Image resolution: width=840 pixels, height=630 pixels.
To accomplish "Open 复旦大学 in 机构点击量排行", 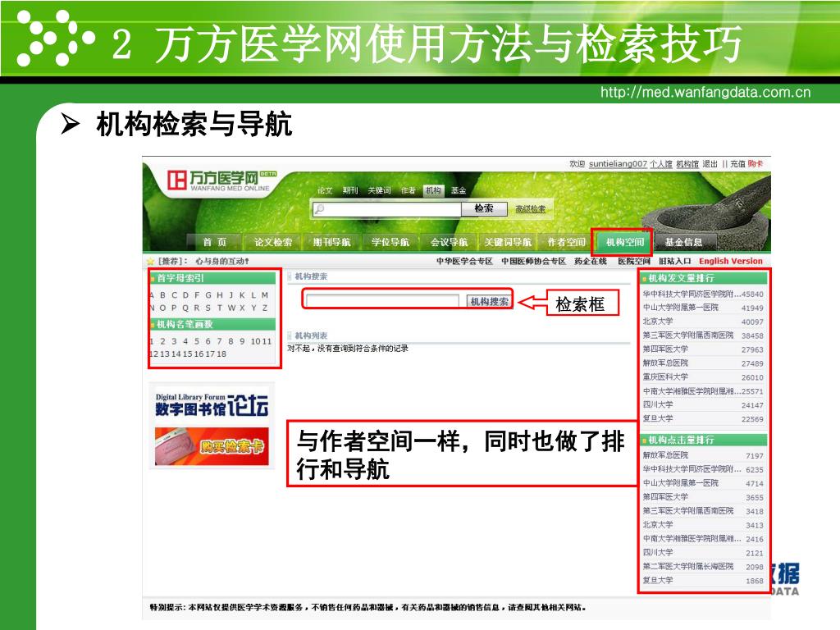I will tap(658, 581).
